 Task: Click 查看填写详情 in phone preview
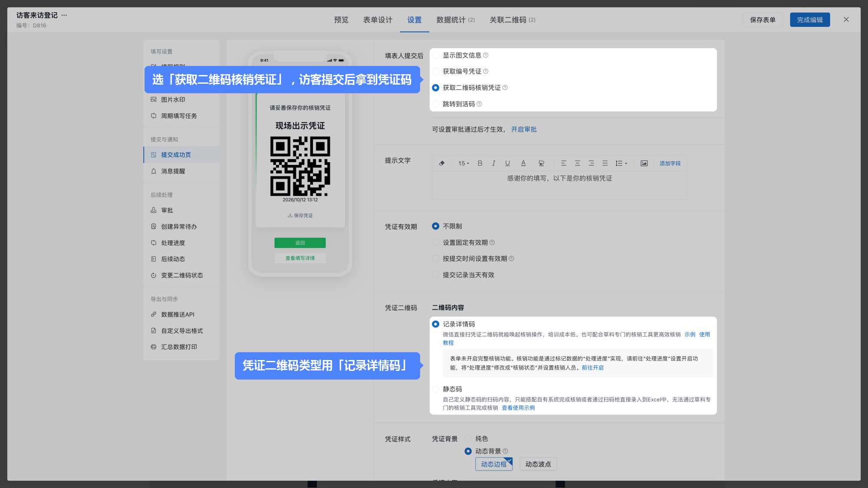point(300,259)
